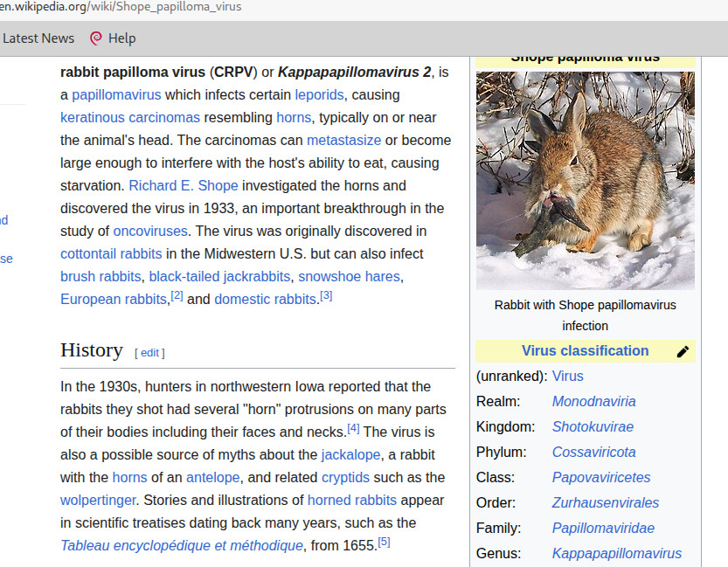Open the wolpertinger link
Screen dimensions: 728x567
98,501
